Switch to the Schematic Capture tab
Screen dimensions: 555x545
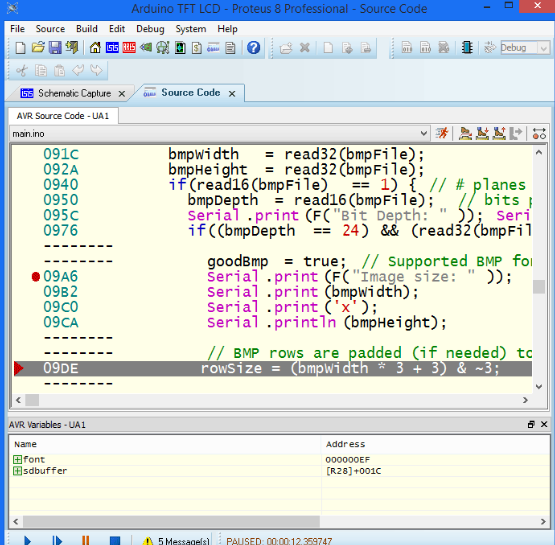[74, 93]
